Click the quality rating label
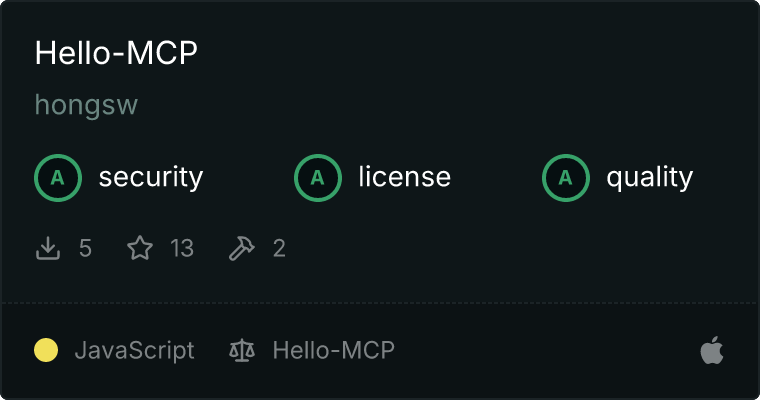This screenshot has height=400, width=760. pyautogui.click(x=649, y=178)
